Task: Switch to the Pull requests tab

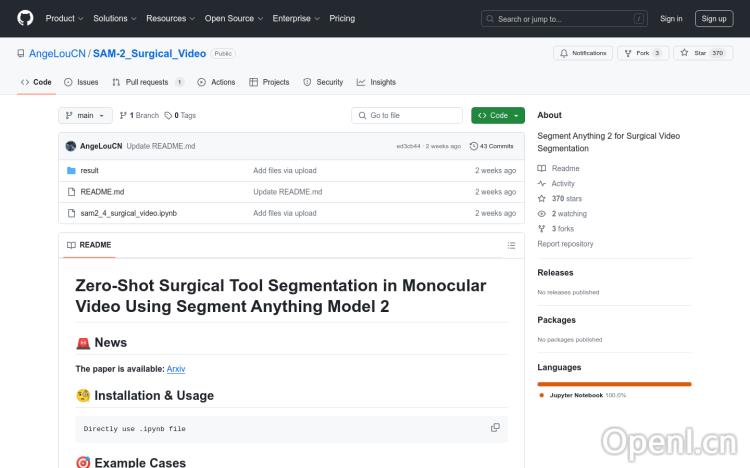Action: click(x=148, y=82)
